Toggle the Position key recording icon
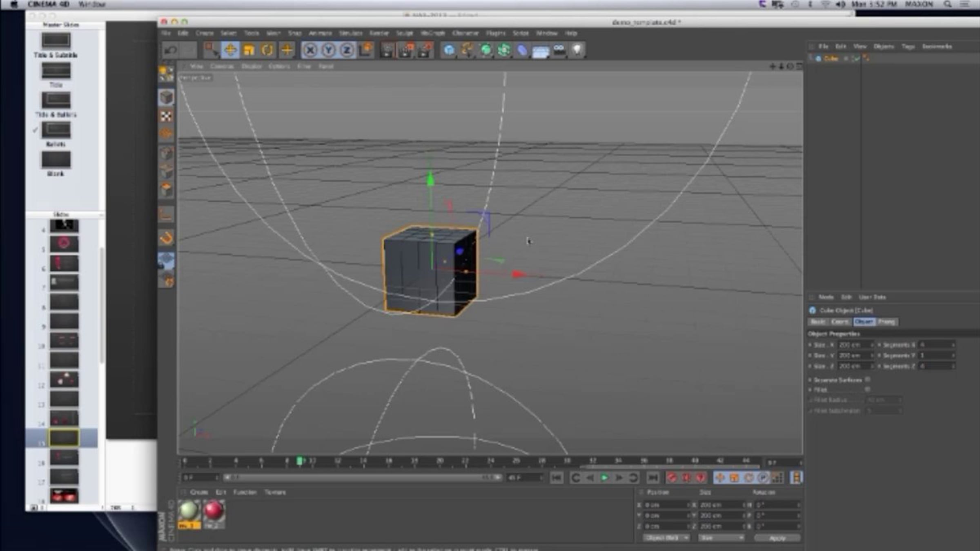Viewport: 980px width, 551px height. pyautogui.click(x=720, y=478)
